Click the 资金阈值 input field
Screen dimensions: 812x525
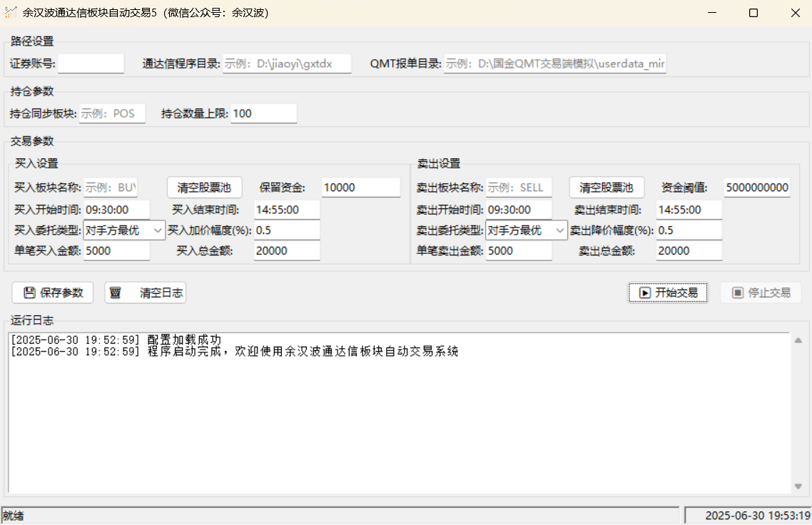click(x=757, y=188)
